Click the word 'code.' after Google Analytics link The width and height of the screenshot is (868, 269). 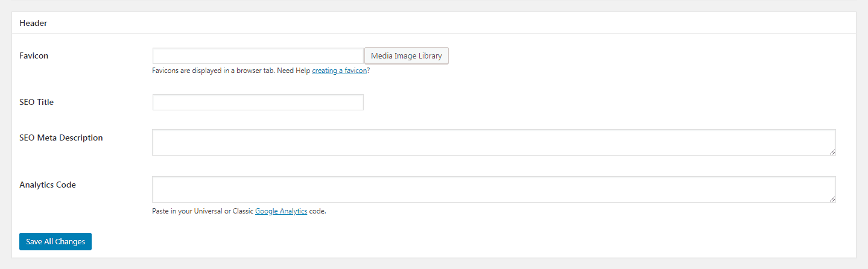[x=318, y=211]
